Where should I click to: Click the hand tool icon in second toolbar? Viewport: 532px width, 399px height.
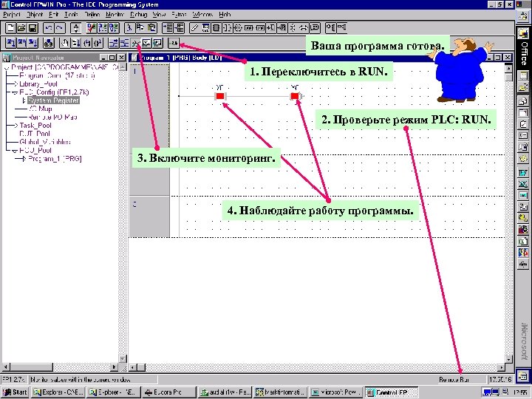click(64, 43)
